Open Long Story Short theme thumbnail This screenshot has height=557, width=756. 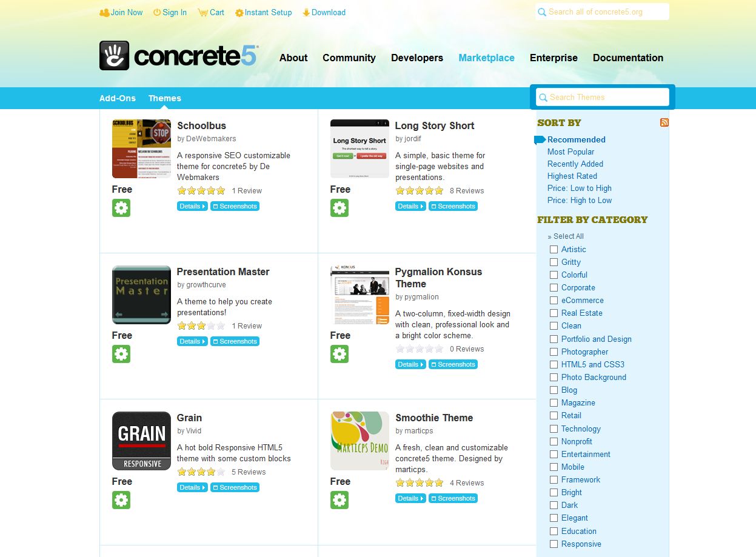pos(360,148)
